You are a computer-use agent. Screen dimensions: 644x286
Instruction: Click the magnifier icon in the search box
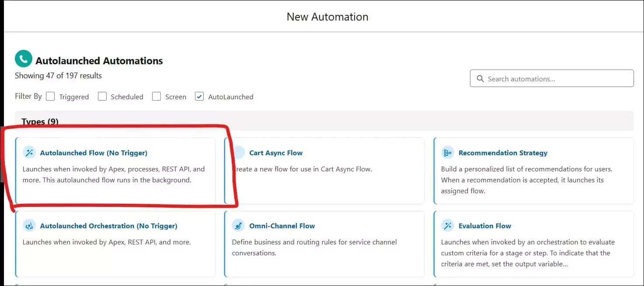[480, 78]
